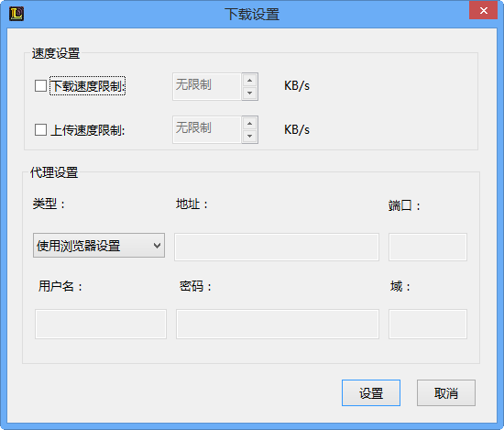Viewport: 504px width, 430px height.
Task: Click the KB/s unit beside download limit
Action: [x=297, y=86]
